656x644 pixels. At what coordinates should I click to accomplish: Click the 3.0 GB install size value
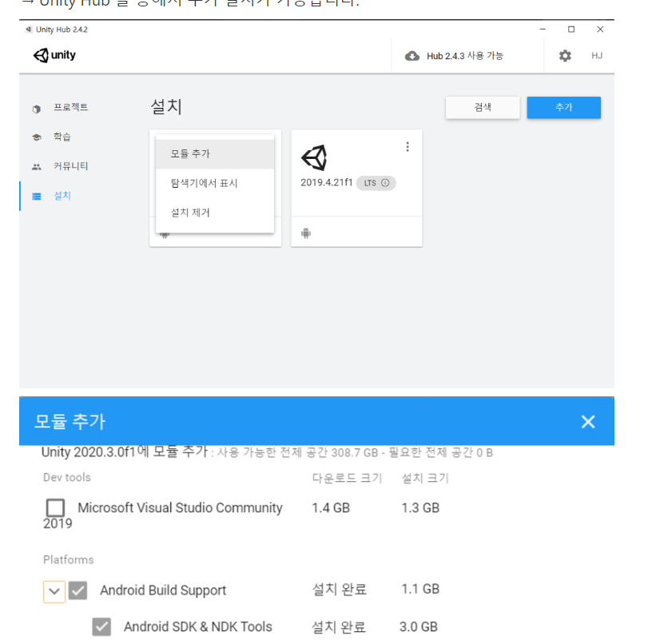pos(419,627)
